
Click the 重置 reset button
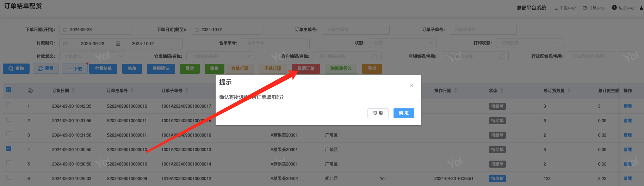click(46, 68)
